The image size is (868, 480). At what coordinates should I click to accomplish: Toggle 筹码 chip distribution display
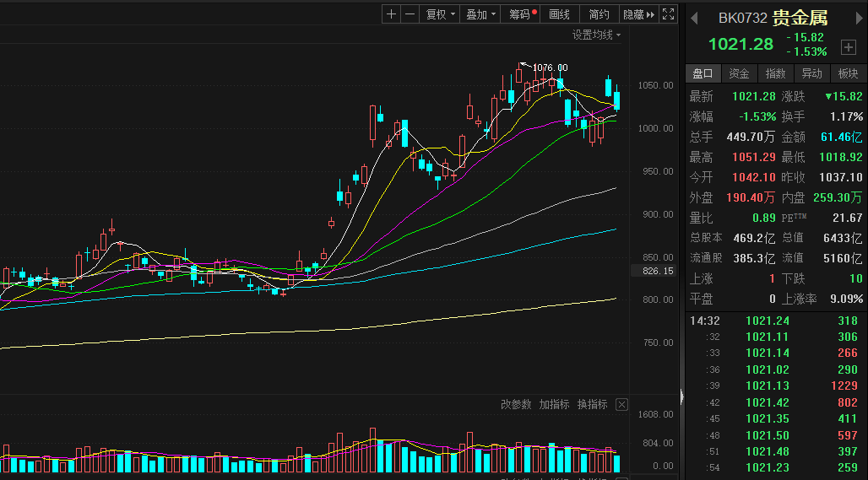click(523, 14)
